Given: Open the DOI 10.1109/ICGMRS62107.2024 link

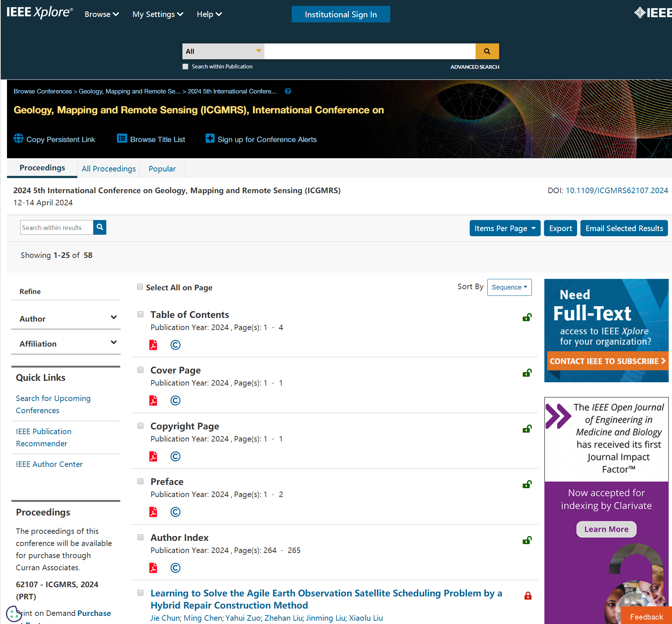Looking at the screenshot, I should tap(617, 190).
